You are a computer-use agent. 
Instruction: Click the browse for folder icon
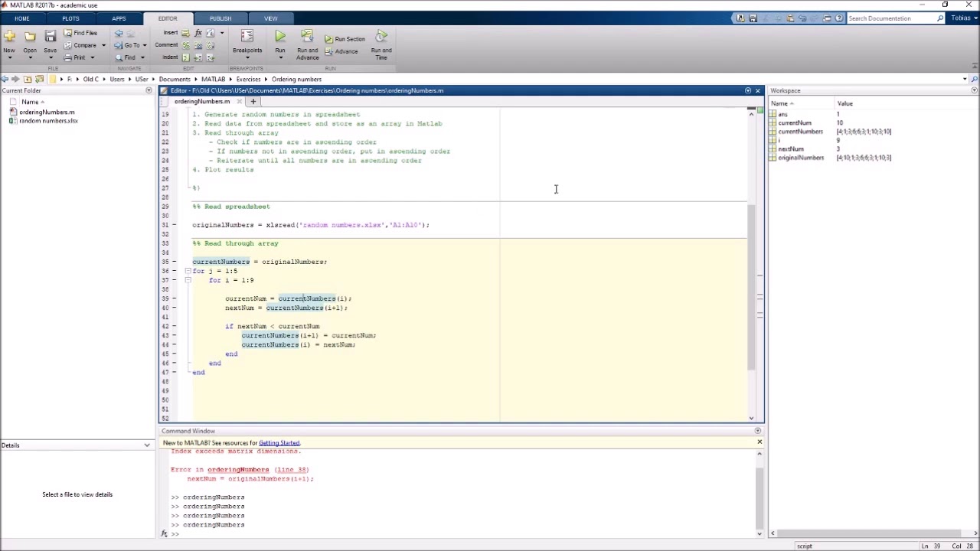[39, 79]
